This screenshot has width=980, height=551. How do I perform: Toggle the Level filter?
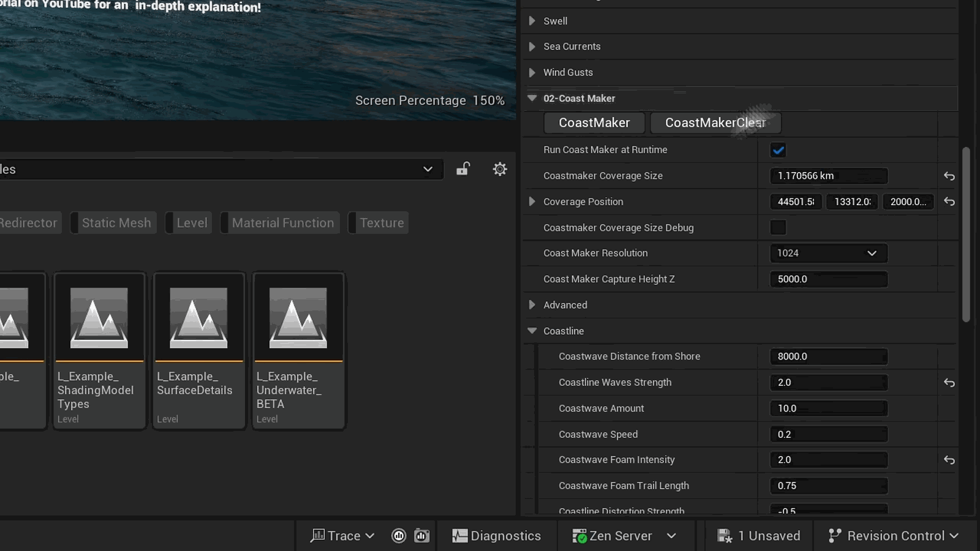point(189,223)
